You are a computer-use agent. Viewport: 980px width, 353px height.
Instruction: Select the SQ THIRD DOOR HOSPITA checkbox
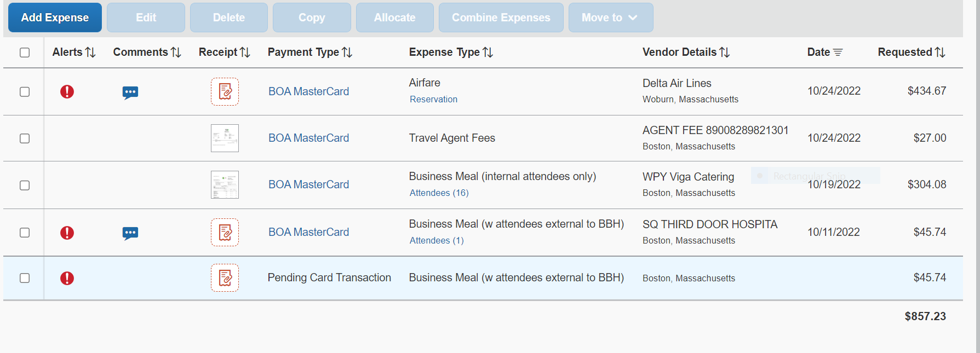(25, 233)
